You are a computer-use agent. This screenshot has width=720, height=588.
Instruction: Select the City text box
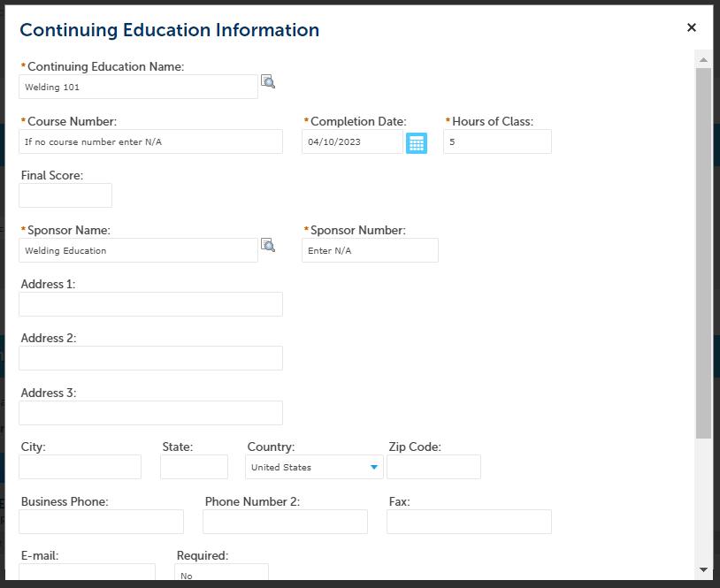click(x=80, y=467)
